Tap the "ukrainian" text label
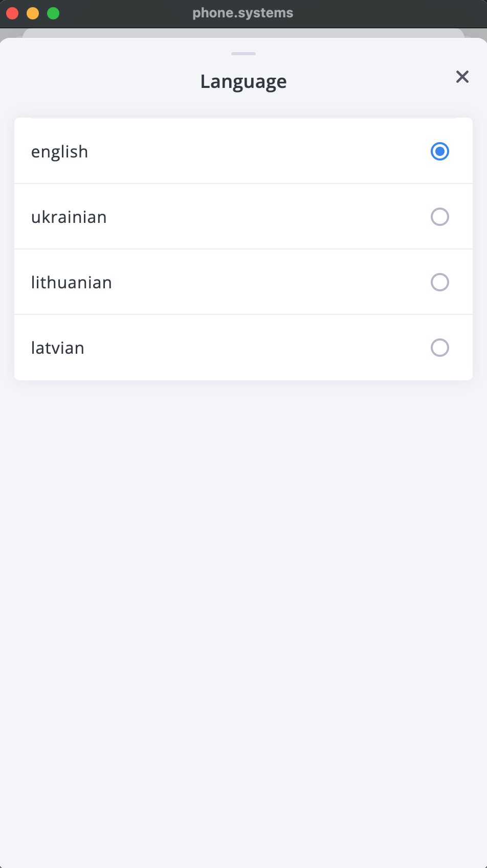Viewport: 487px width, 868px height. click(69, 217)
